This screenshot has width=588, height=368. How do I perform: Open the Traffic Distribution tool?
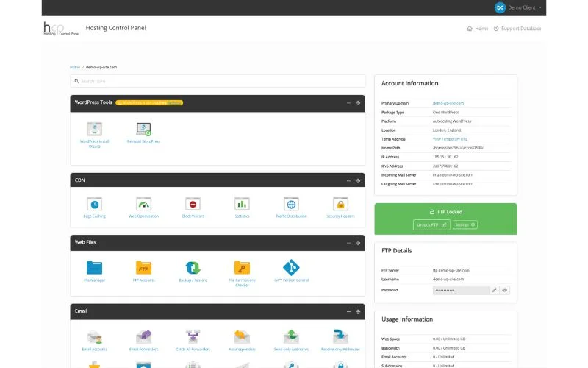pyautogui.click(x=291, y=205)
